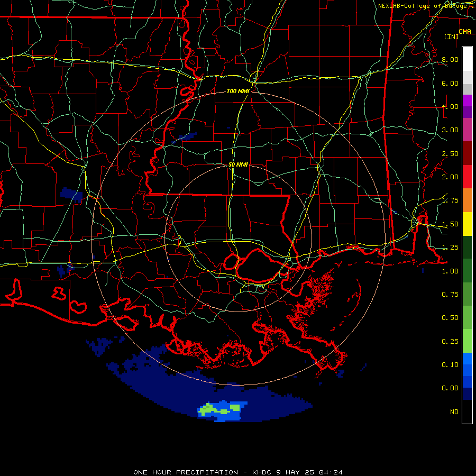This screenshot has height=476, width=476.
Task: Select the light green swatch beside 0.25
Action: coord(467,341)
